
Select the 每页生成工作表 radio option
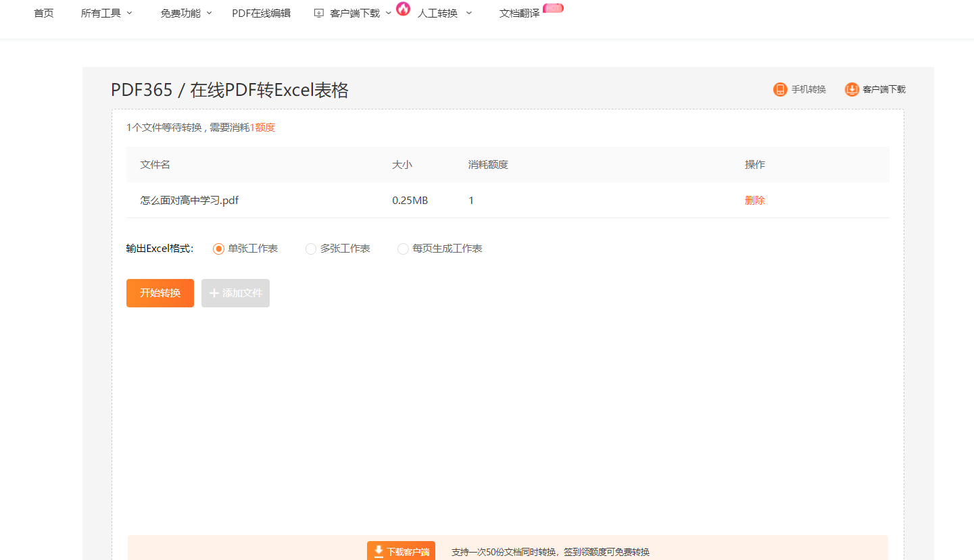click(403, 249)
